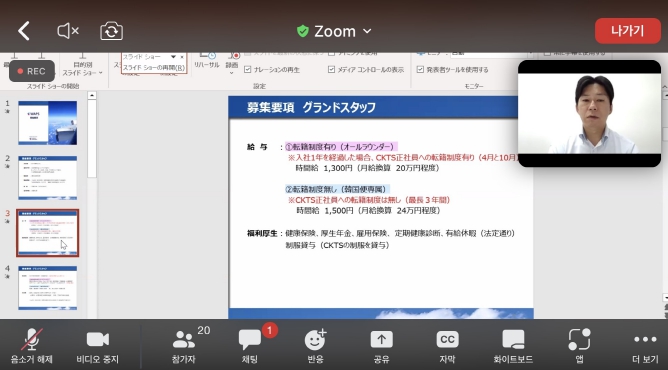668x370 pixels.
Task: Click the text ②転籍制度無し（韓国便専属）
Action: 337,189
